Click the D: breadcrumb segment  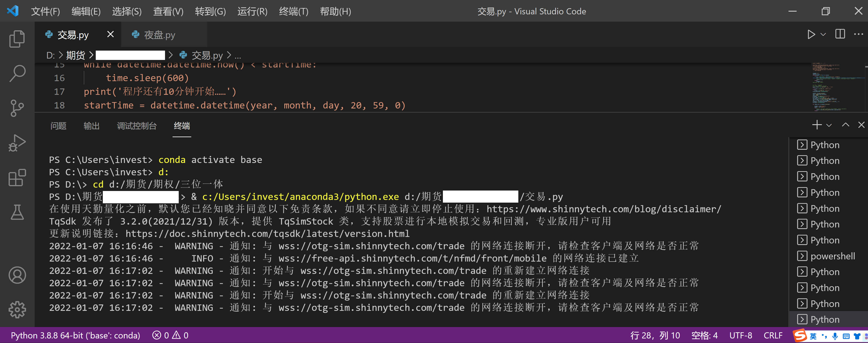tap(51, 55)
